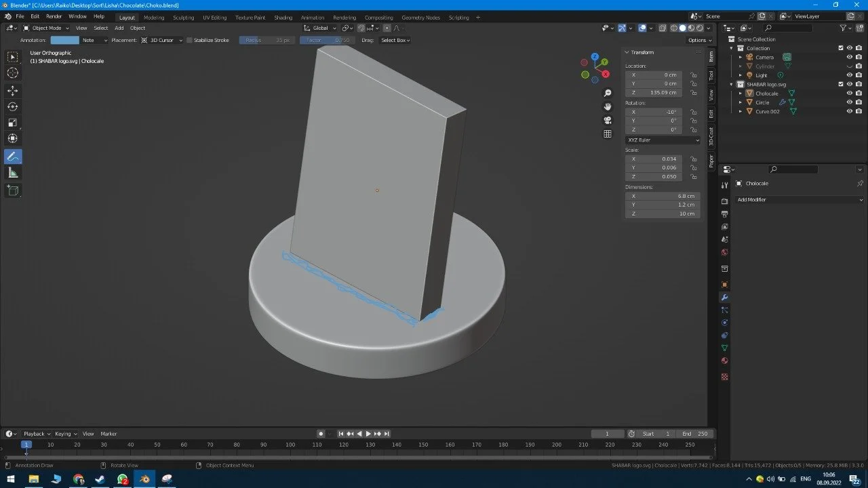Activate the 3D Cursor tool
The height and width of the screenshot is (488, 868).
tap(13, 73)
